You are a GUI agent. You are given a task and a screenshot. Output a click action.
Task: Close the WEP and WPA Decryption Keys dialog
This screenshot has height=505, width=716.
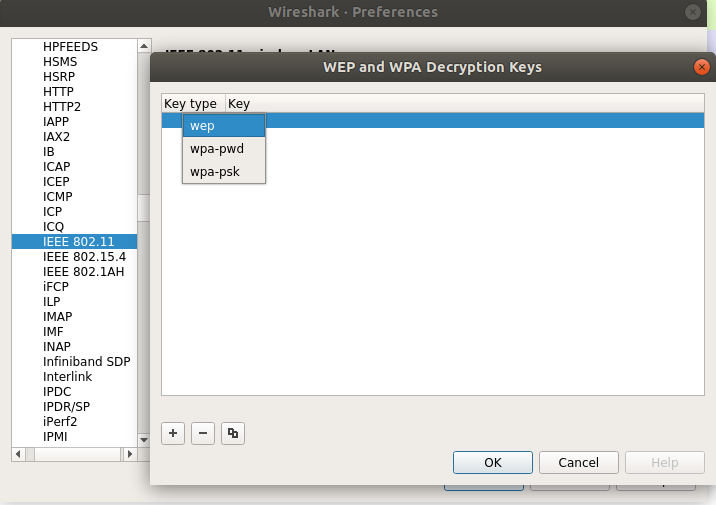701,67
